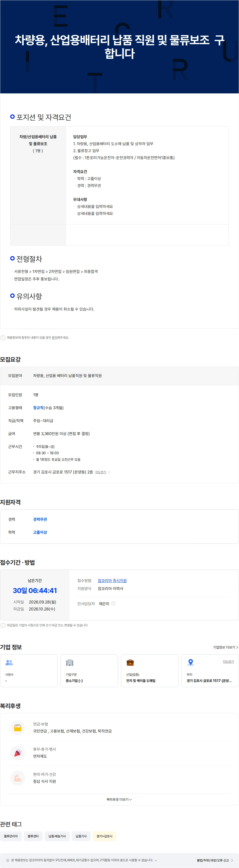Screen dimensions: 239x868
Task: Click the salary text 연봉 3,360만원 이상
Action: pos(50,434)
